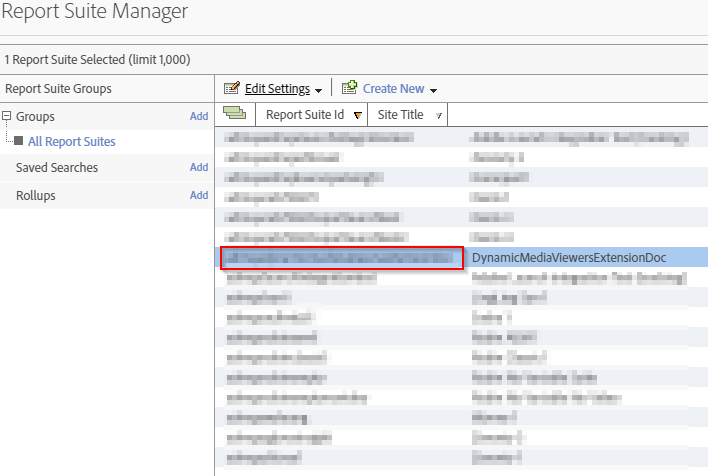Click Add next to Saved Searches
The image size is (708, 476).
[199, 167]
